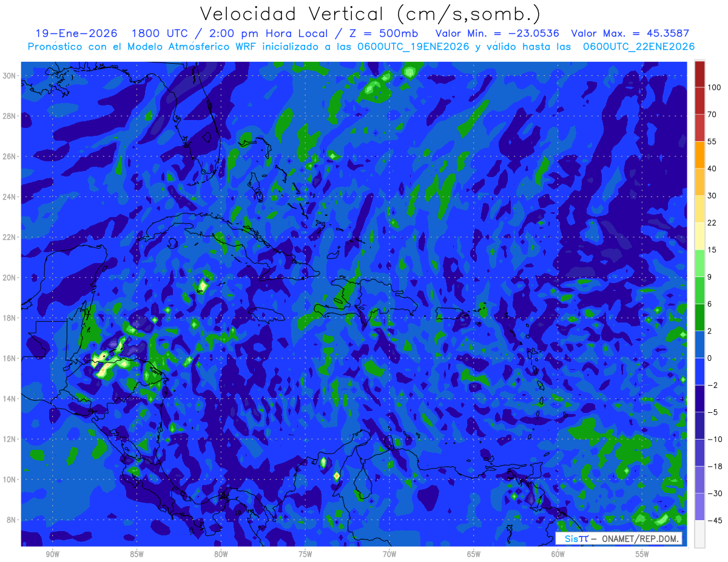
Task: Click the colorbar value '-30'
Action: coord(714,493)
